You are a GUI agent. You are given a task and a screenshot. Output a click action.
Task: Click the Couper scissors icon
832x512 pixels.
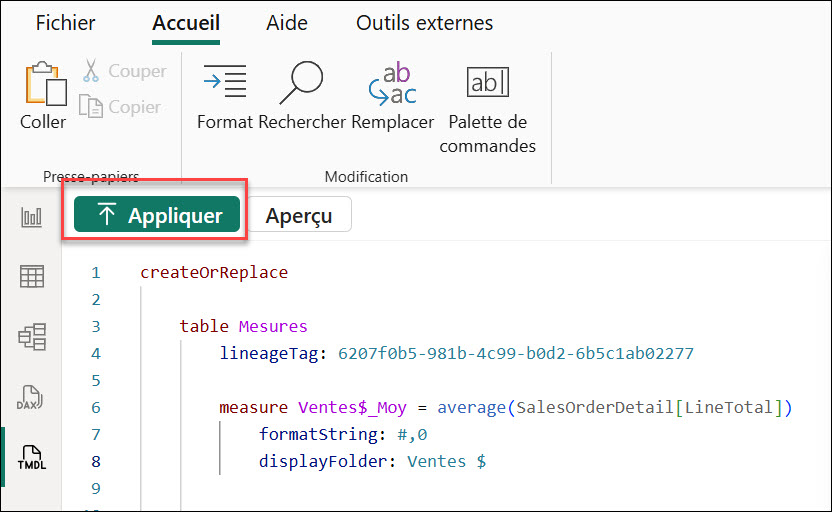point(92,72)
